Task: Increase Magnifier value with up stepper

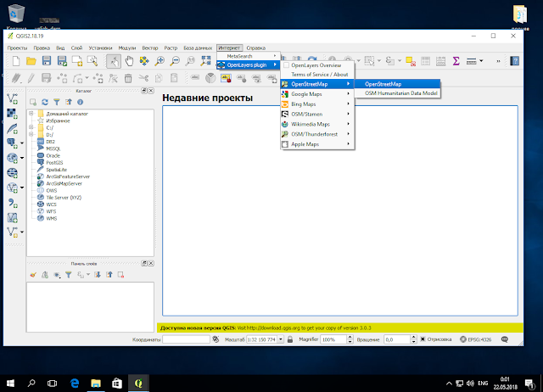Action: click(x=350, y=338)
